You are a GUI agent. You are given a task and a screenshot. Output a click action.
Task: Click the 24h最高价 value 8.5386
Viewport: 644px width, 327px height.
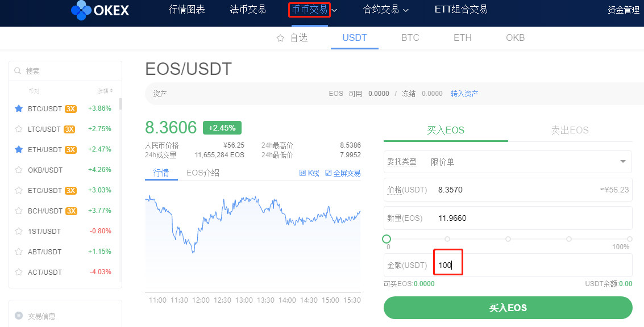(350, 146)
